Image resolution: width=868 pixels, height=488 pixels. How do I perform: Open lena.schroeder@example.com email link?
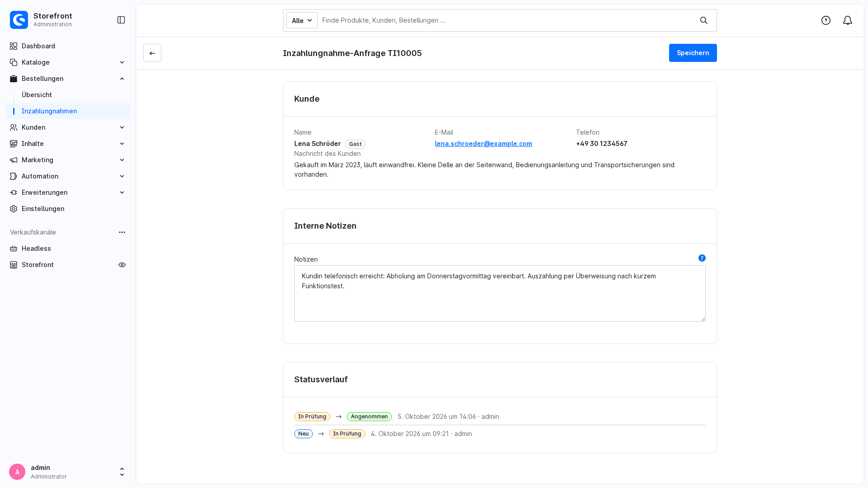pos(483,144)
